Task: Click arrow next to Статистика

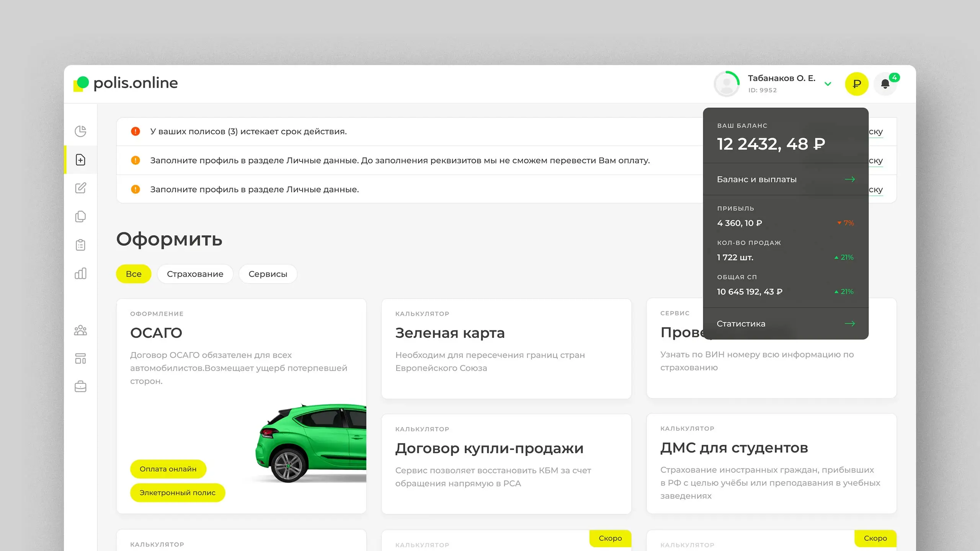Action: coord(850,324)
